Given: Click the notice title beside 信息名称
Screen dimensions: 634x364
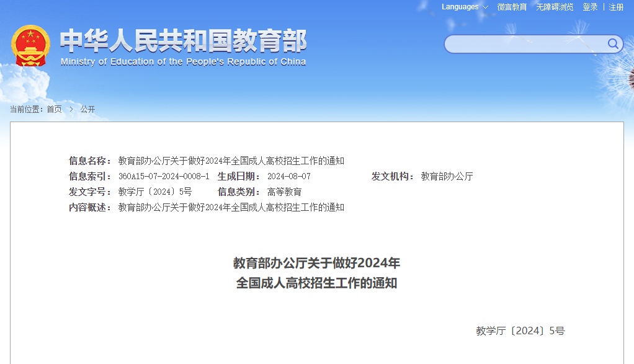Looking at the screenshot, I should click(x=231, y=161).
